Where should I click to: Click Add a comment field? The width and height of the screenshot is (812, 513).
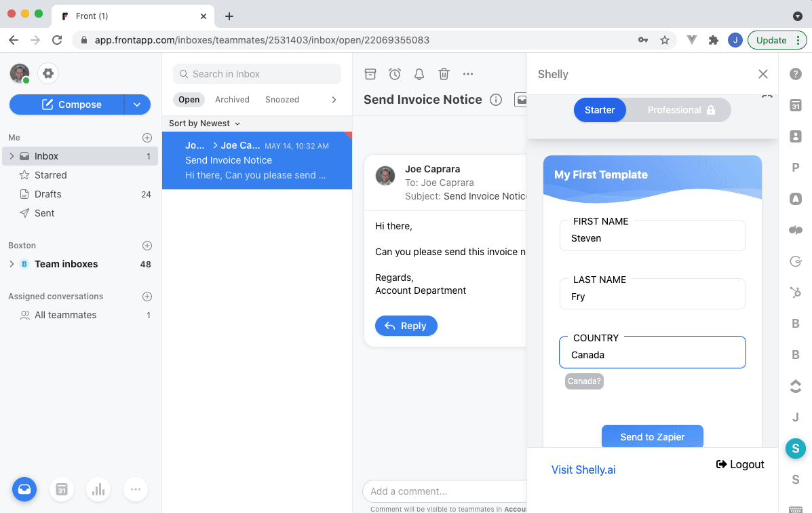tap(445, 491)
